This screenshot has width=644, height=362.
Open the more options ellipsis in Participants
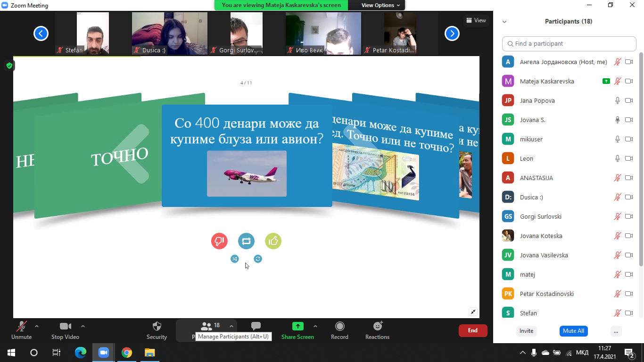[x=616, y=331]
